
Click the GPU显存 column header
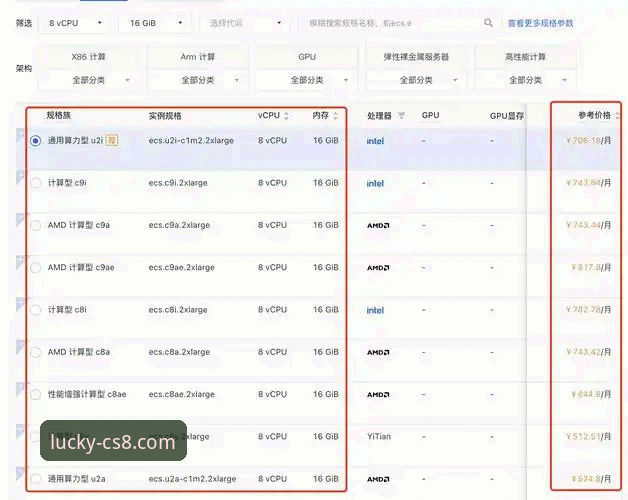coord(507,116)
